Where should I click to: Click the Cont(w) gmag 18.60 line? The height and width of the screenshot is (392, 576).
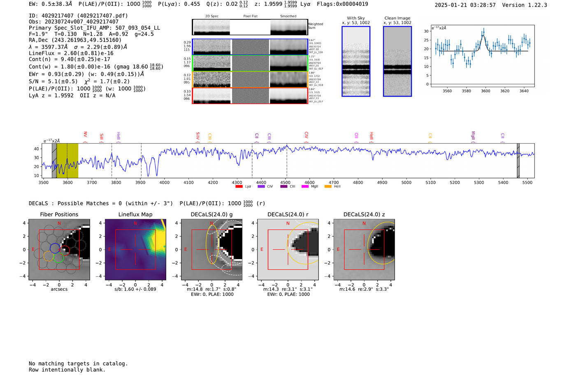(96, 67)
